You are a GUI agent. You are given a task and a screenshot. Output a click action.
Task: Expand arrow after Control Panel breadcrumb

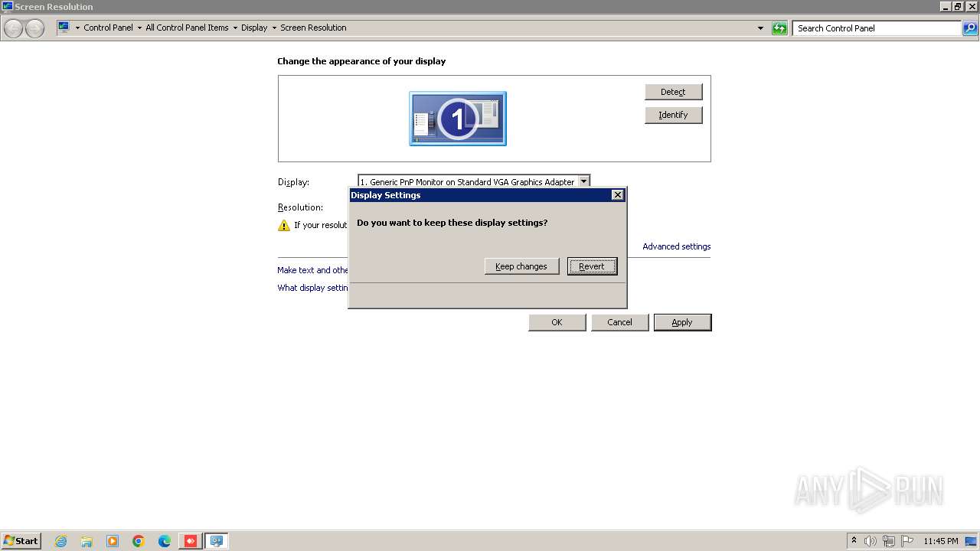pos(139,28)
